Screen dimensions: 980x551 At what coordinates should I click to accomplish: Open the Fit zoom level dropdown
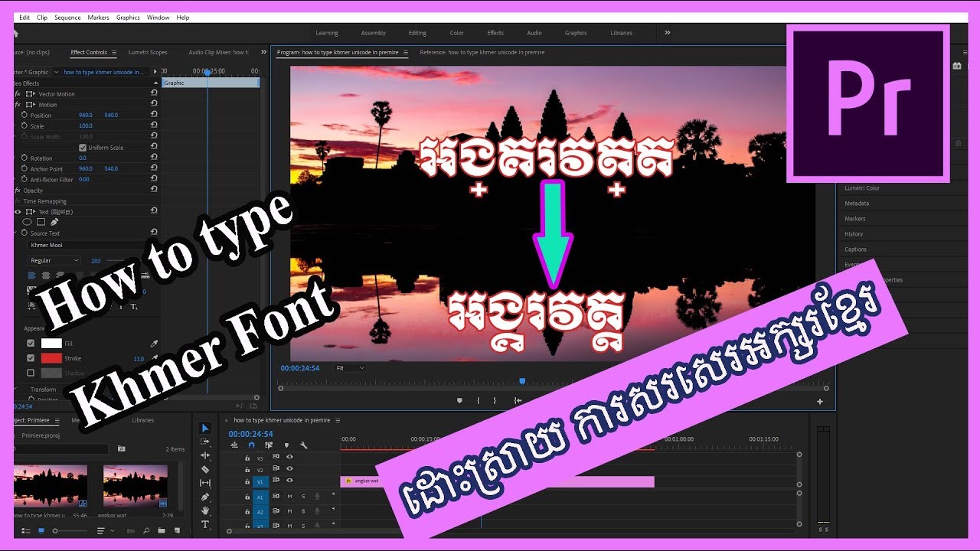350,368
